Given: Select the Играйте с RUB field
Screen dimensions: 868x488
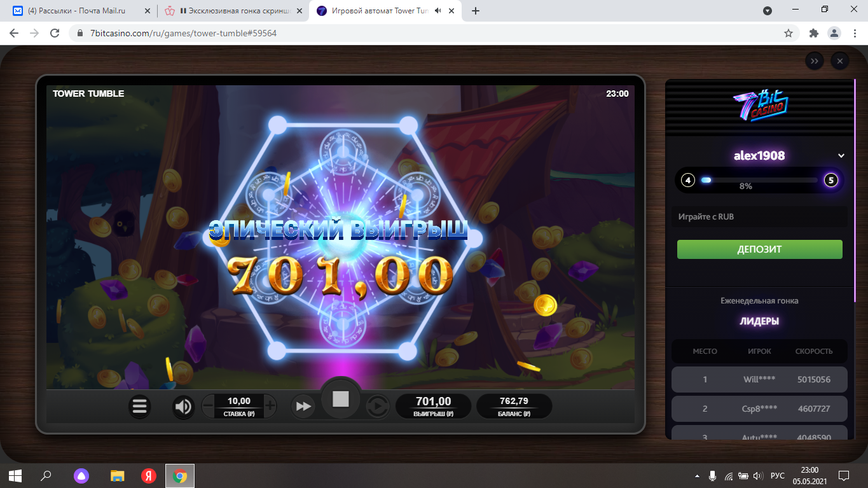Looking at the screenshot, I should pos(760,217).
